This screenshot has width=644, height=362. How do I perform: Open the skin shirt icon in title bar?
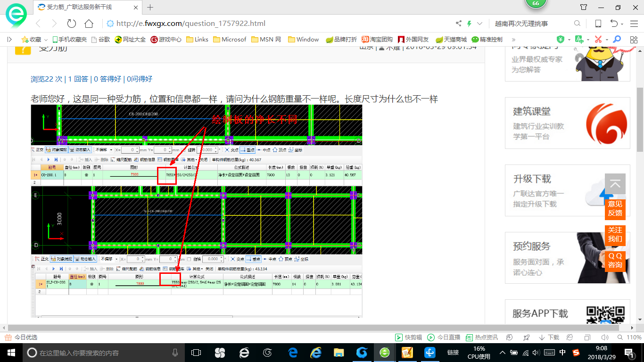[584, 7]
